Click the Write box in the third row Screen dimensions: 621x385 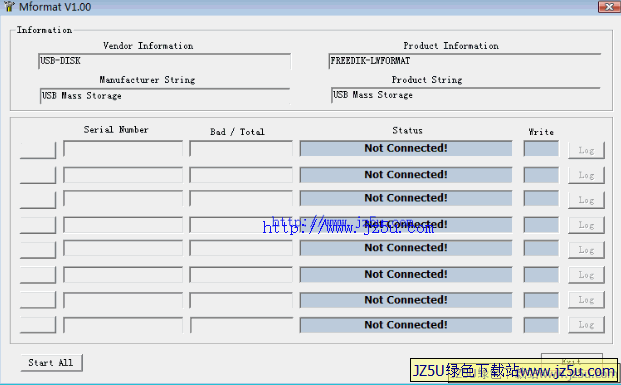(541, 198)
